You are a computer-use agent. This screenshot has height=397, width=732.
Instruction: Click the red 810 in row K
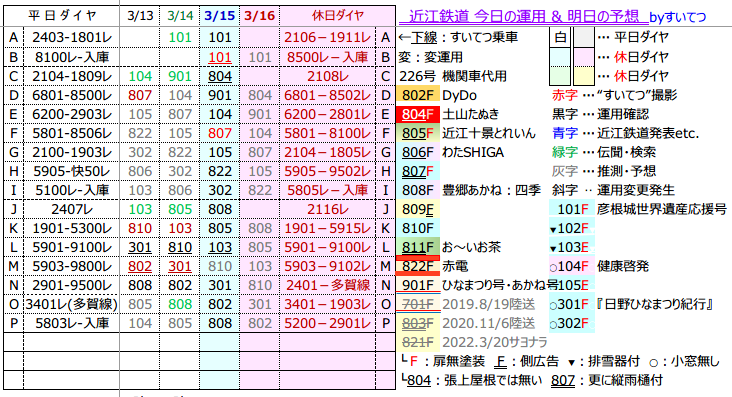140,228
